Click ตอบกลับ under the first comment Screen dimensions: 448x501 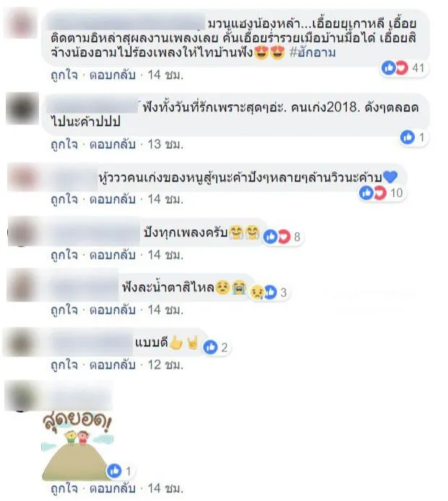(x=113, y=75)
